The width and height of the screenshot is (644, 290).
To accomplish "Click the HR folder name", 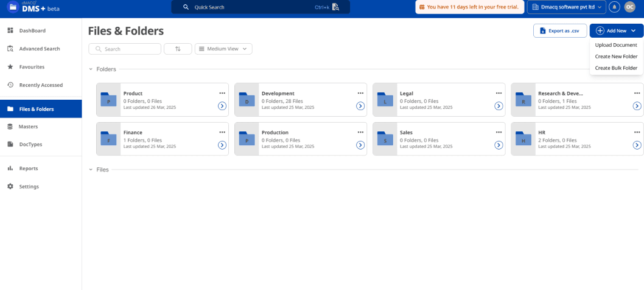I will [542, 133].
